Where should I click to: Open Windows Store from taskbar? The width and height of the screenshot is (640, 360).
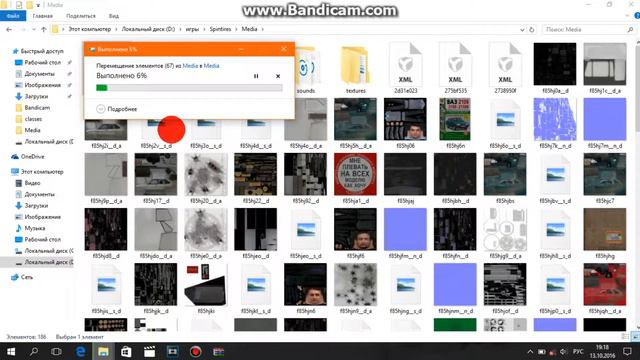pyautogui.click(x=126, y=351)
